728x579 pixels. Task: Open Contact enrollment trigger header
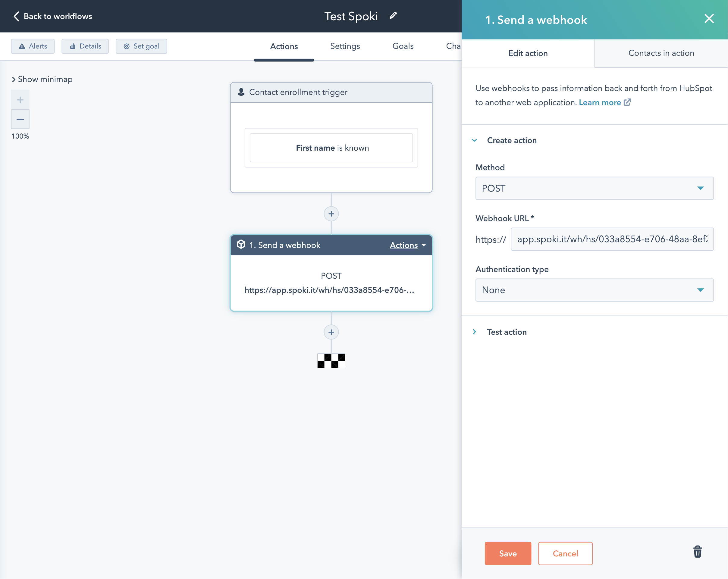tap(331, 92)
